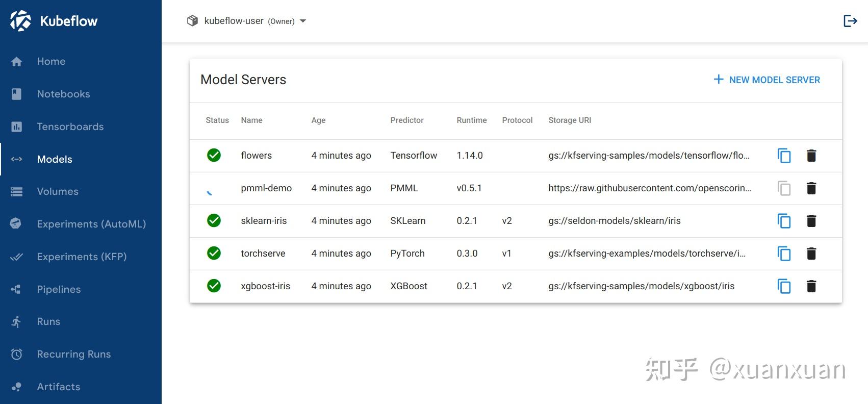Click the logout icon in top bar
This screenshot has width=868, height=404.
pyautogui.click(x=850, y=21)
